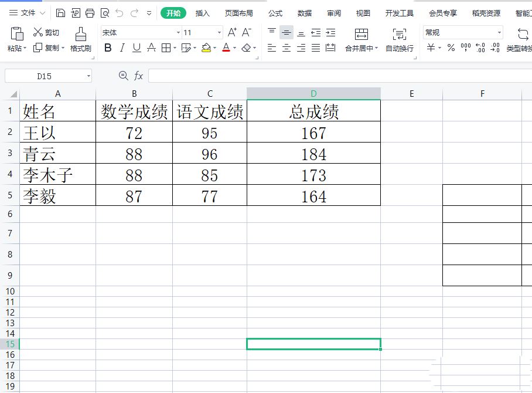Increase decimal places icon
The image size is (532, 393).
pyautogui.click(x=480, y=48)
